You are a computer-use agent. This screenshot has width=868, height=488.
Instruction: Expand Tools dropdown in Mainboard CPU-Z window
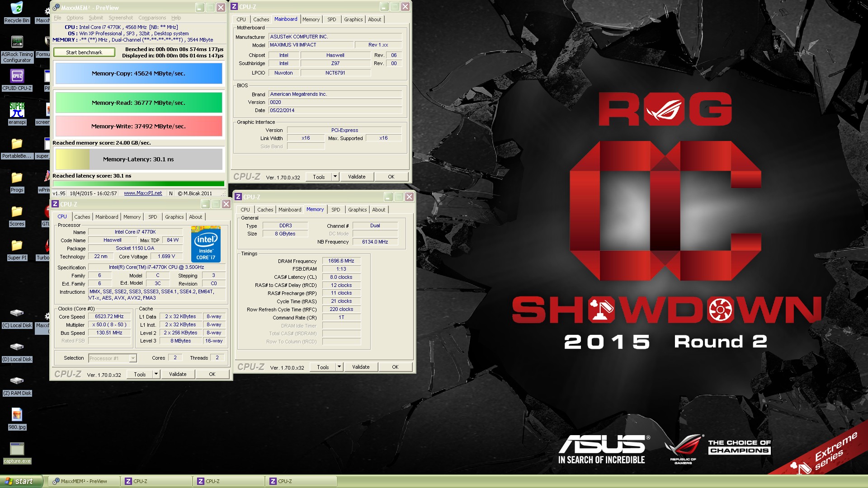(x=335, y=177)
